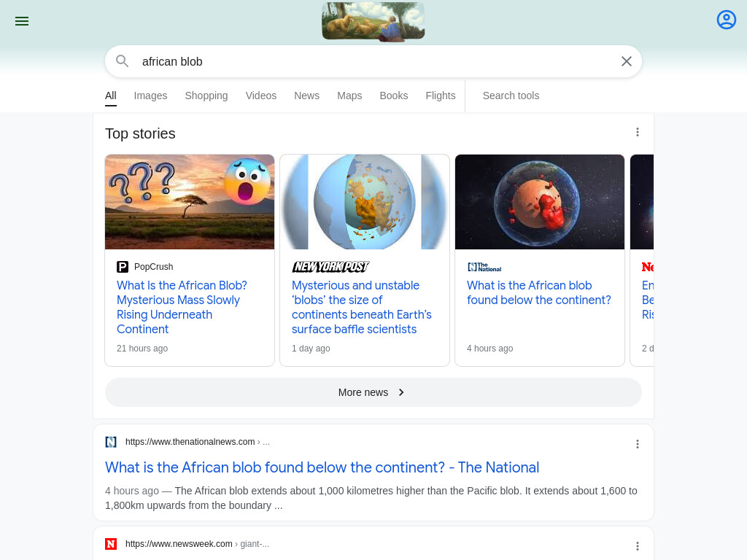Open 'Mysterious and unstable blobs' headline

point(362,307)
